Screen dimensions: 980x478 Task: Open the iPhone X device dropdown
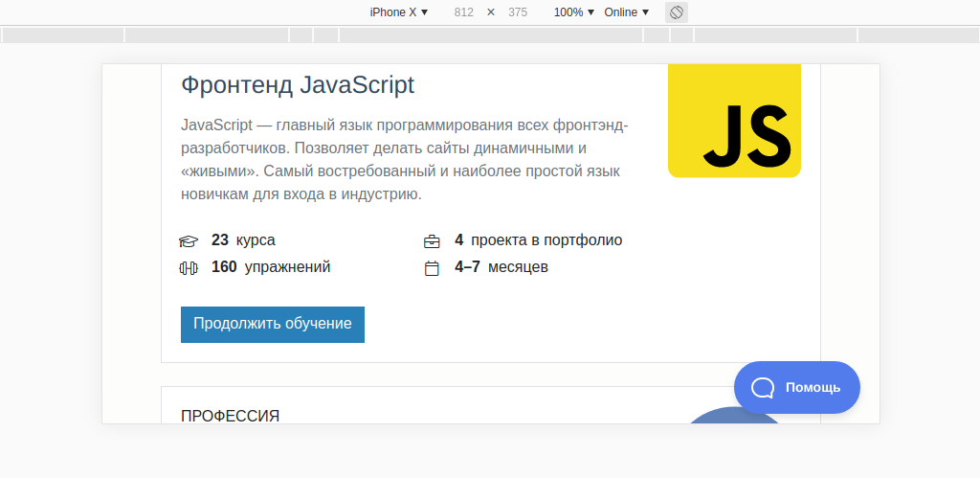pos(399,12)
